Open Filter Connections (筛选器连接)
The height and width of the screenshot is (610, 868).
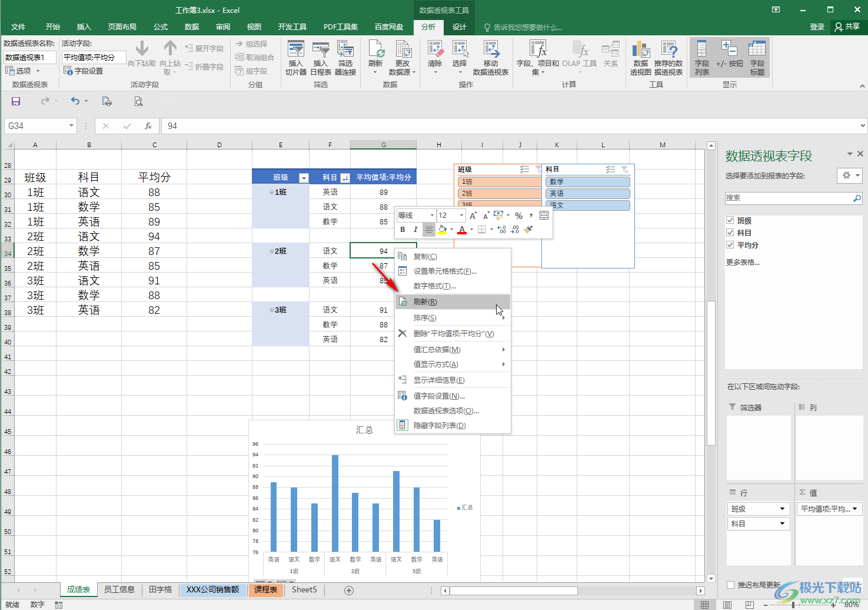(x=345, y=58)
